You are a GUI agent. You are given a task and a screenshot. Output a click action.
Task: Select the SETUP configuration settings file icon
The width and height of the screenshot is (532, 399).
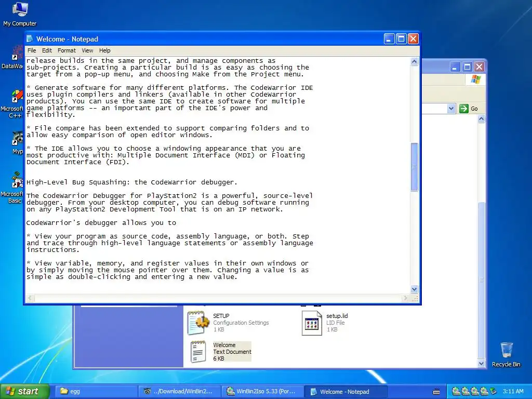point(198,323)
